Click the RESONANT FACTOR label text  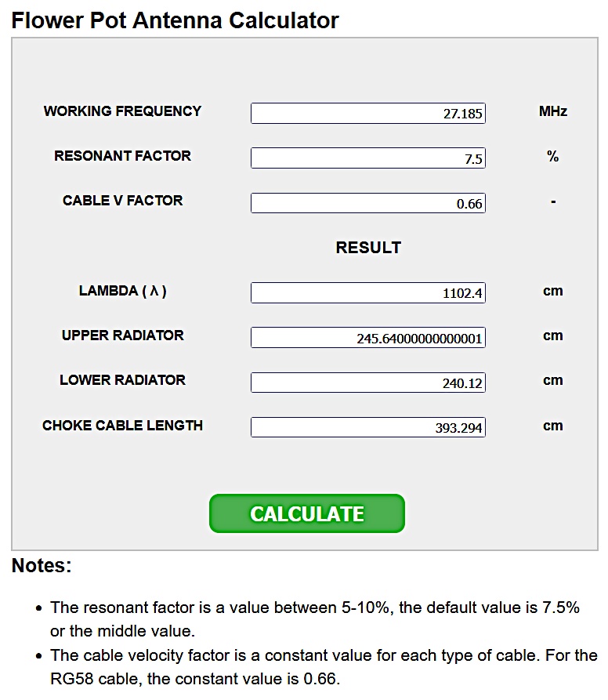[x=122, y=156]
